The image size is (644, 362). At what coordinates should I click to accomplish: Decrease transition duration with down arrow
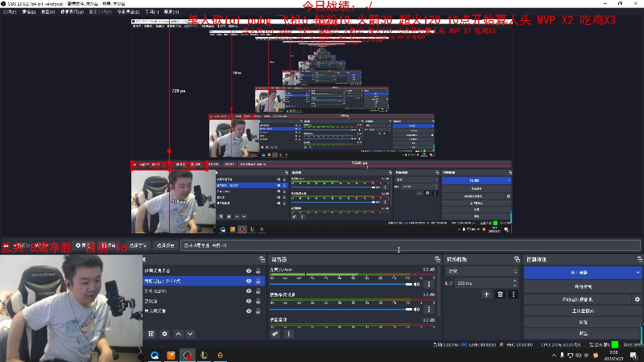515,286
